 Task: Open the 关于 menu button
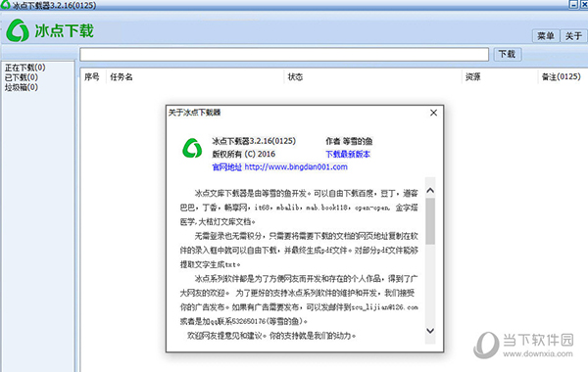pos(573,36)
